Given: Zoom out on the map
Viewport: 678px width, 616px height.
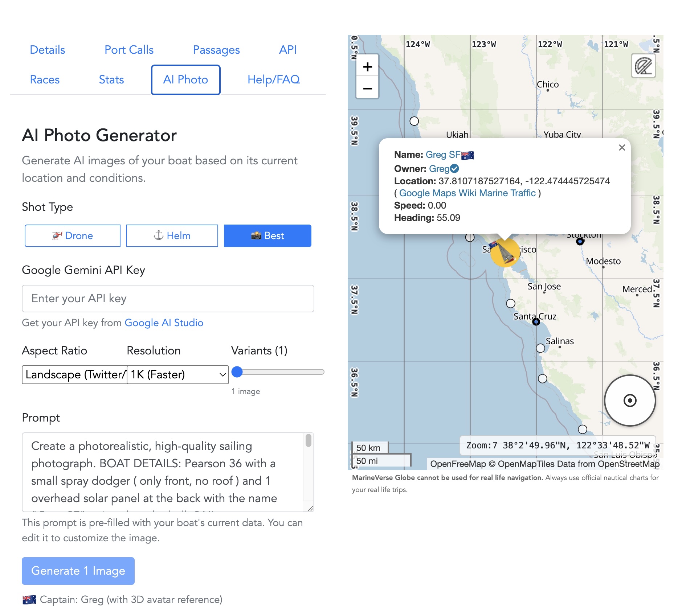Looking at the screenshot, I should click(367, 89).
